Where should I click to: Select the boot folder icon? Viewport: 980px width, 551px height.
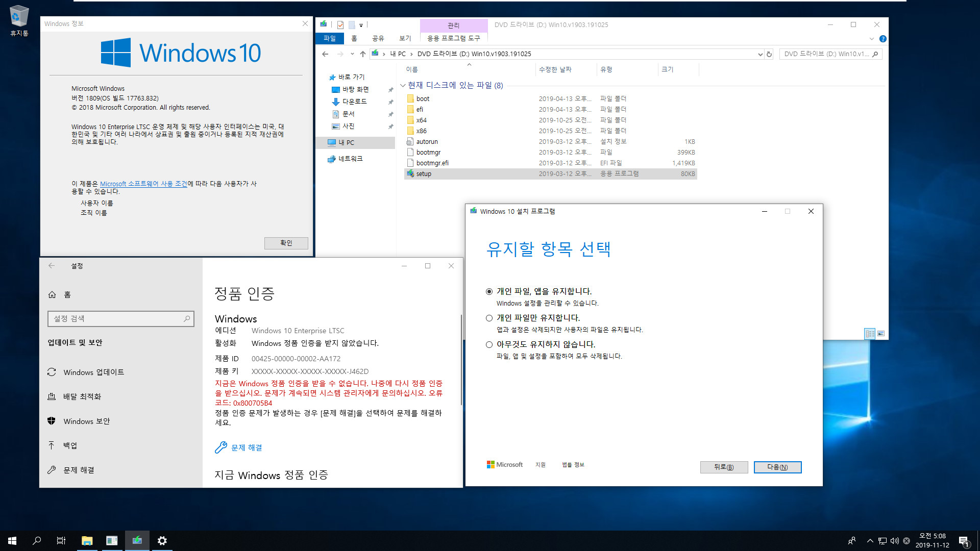tap(410, 98)
